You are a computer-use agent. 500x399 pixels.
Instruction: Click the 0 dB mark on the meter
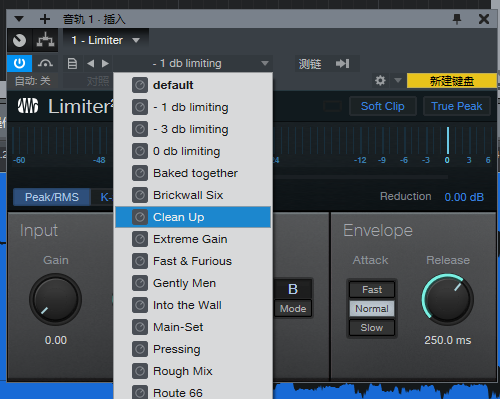(447, 160)
